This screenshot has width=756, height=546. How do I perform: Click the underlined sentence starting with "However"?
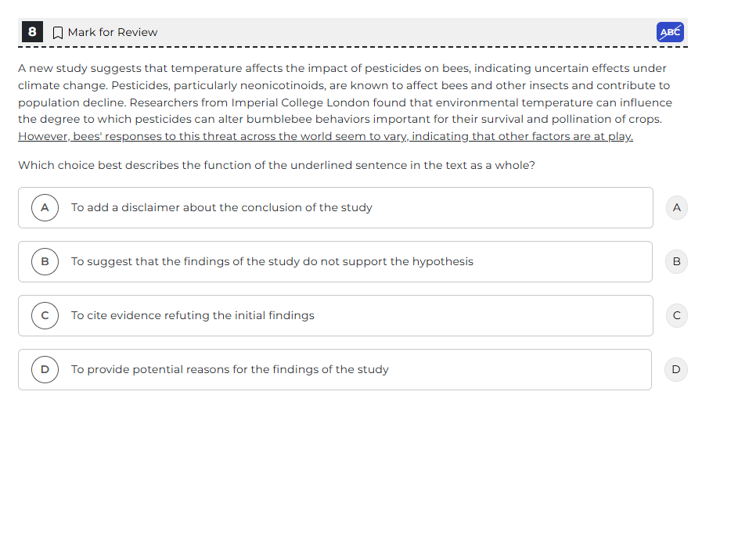click(325, 136)
